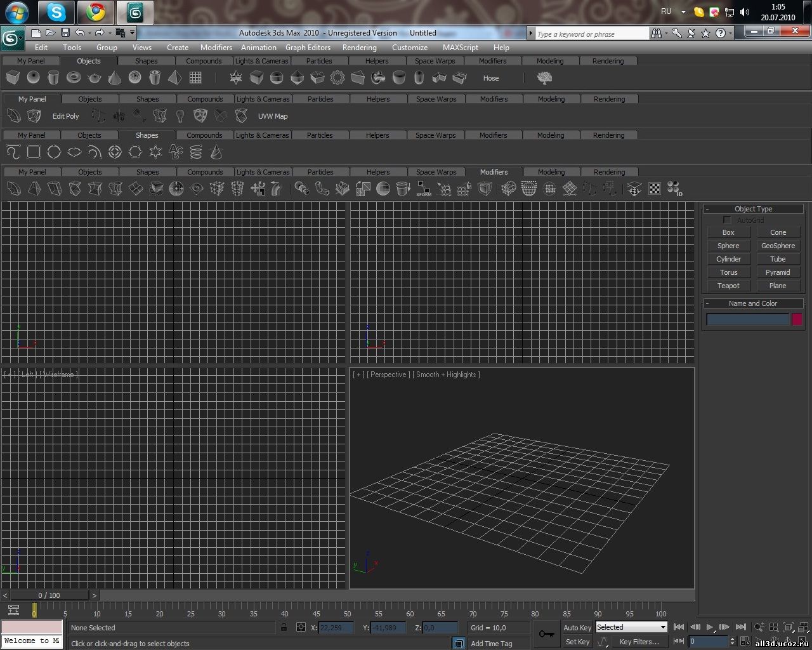The width and height of the screenshot is (812, 650).
Task: Click the Set Keys large key icon
Action: [546, 634]
